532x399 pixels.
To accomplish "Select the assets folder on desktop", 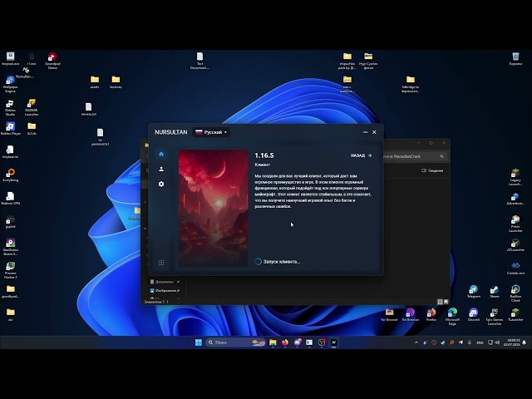I will pos(95,81).
